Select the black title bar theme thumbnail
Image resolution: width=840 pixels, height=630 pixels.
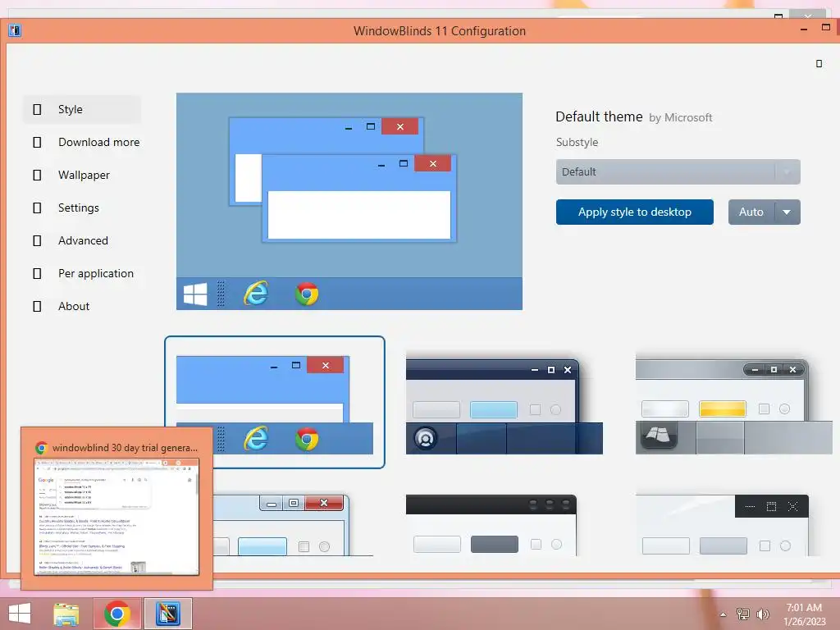coord(491,525)
